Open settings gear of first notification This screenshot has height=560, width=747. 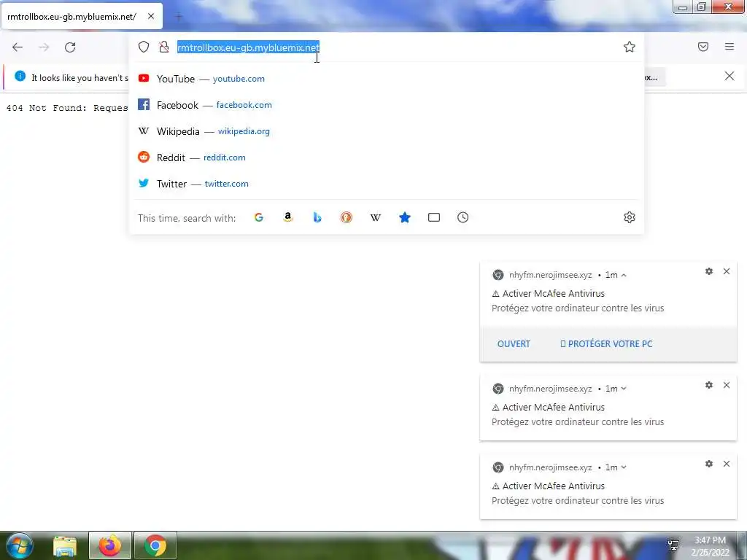709,271
